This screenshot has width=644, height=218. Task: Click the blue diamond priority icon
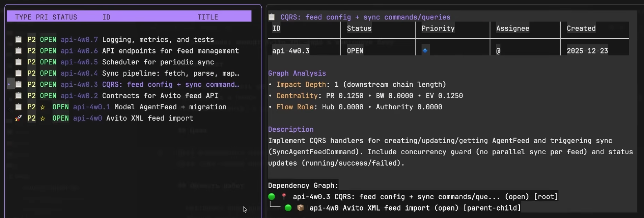coord(425,51)
